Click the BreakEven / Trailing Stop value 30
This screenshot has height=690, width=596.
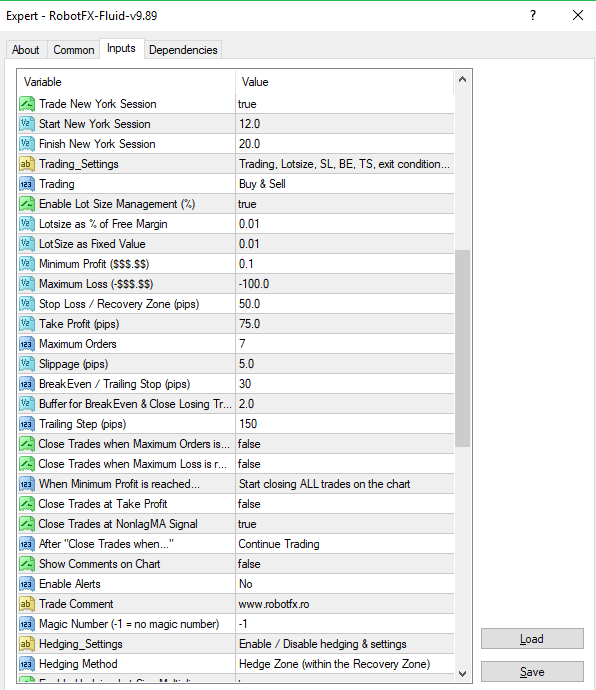pos(345,385)
